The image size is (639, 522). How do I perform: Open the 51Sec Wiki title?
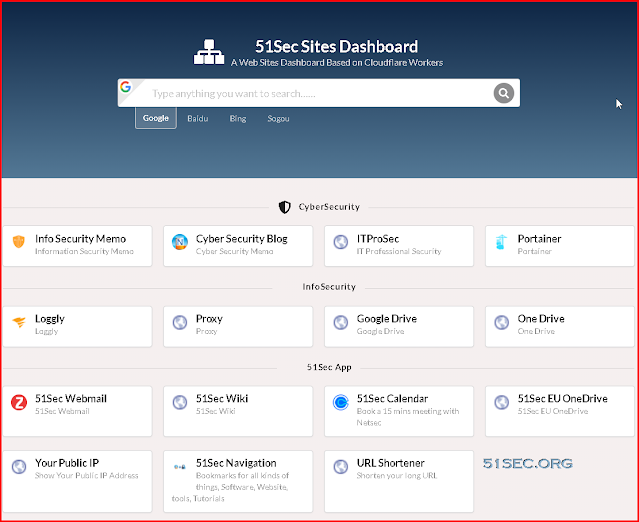[222, 399]
